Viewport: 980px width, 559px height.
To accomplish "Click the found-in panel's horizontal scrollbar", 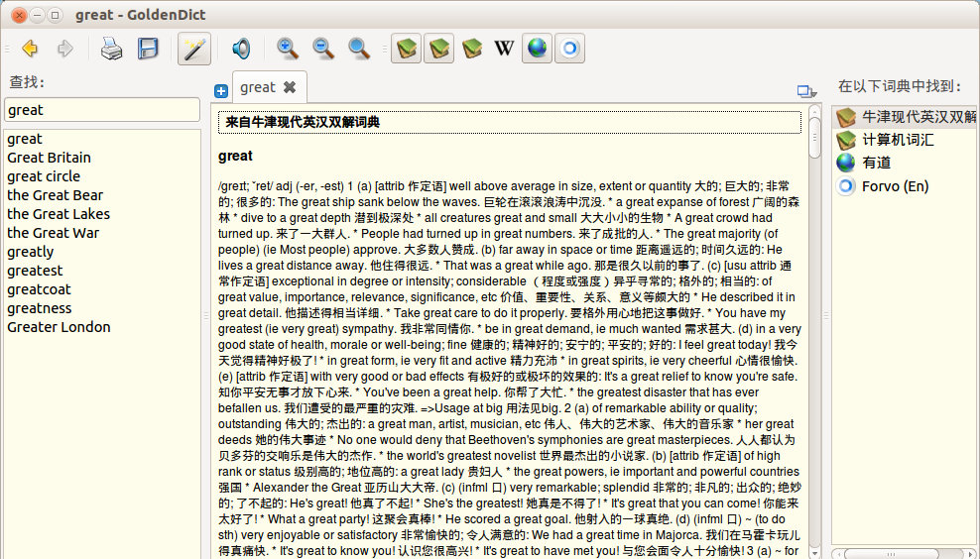I will [891, 553].
